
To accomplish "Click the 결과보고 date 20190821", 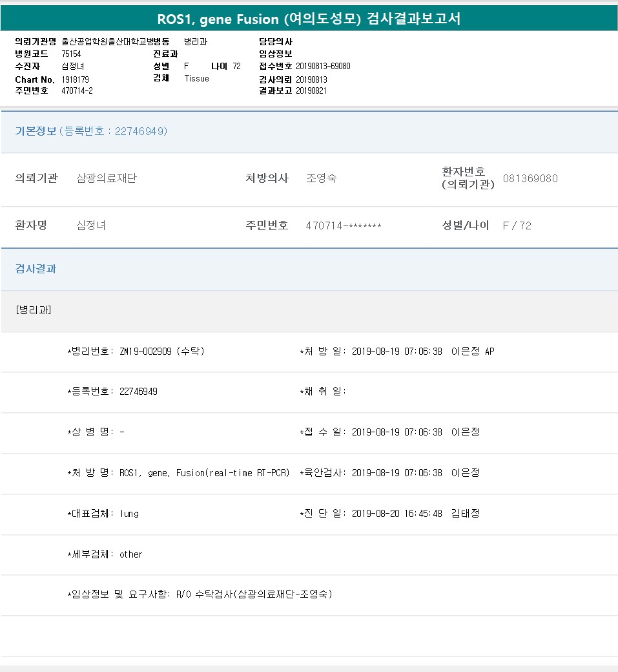I will pos(311,90).
